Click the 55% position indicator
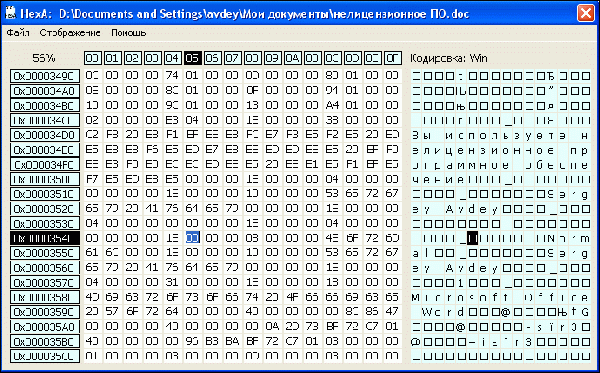This screenshot has width=600, height=373. pos(44,58)
